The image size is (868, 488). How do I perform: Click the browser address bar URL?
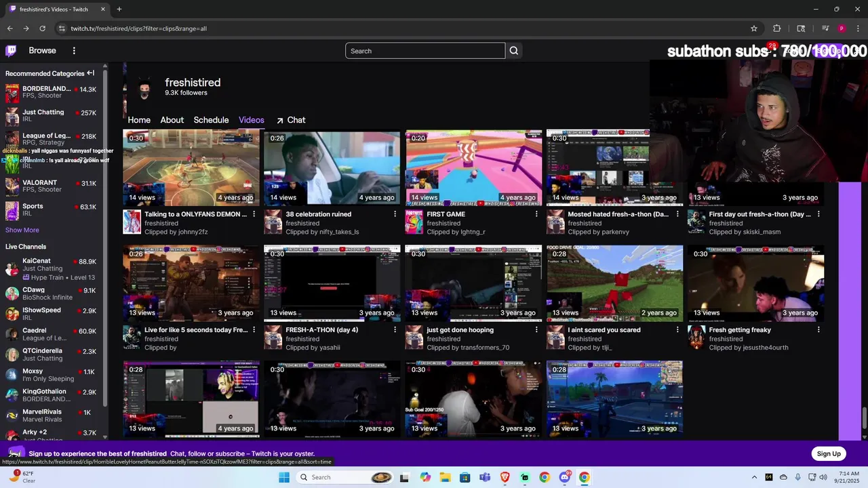tap(139, 28)
